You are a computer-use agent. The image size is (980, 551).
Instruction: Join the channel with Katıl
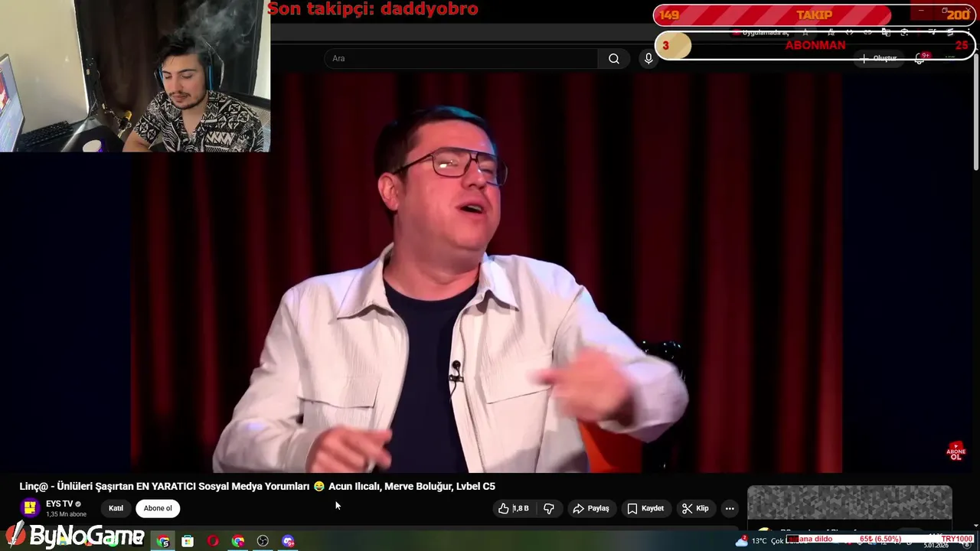(116, 508)
